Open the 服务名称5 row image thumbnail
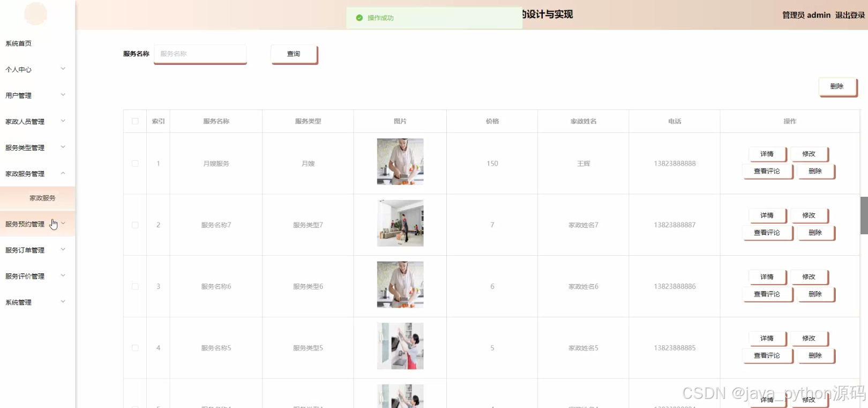Image resolution: width=868 pixels, height=408 pixels. 400,346
